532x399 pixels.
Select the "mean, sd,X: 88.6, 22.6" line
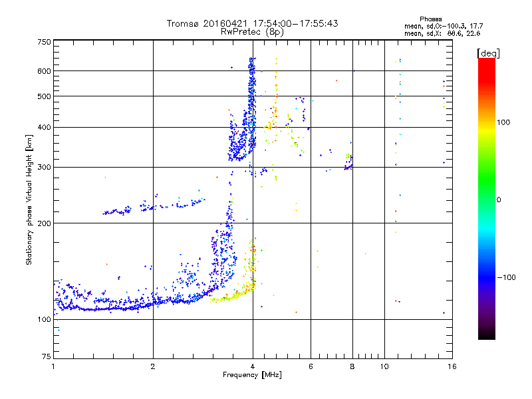pos(442,33)
